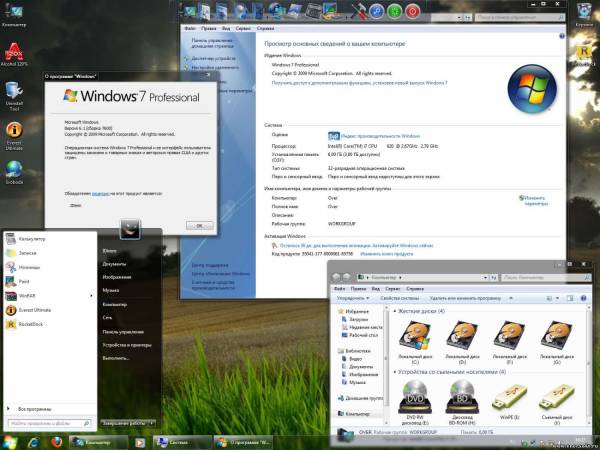Click OK in the About Windows dialog
The width and height of the screenshot is (600, 450).
point(199,225)
